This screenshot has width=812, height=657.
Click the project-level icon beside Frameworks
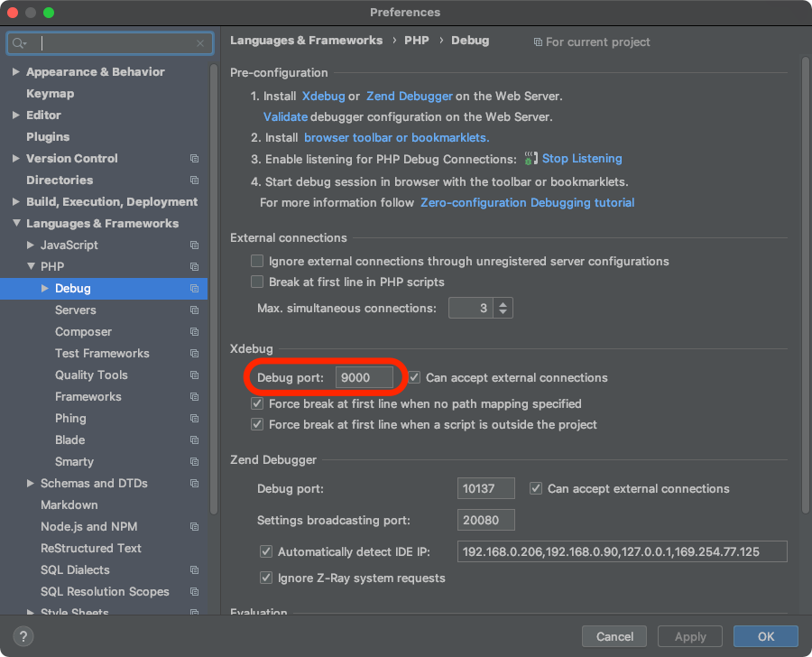coord(194,397)
